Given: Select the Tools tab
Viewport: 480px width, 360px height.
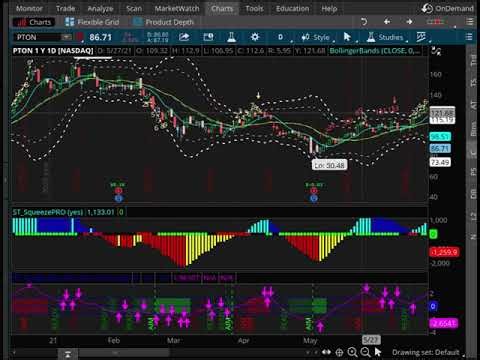Looking at the screenshot, I should (x=254, y=8).
